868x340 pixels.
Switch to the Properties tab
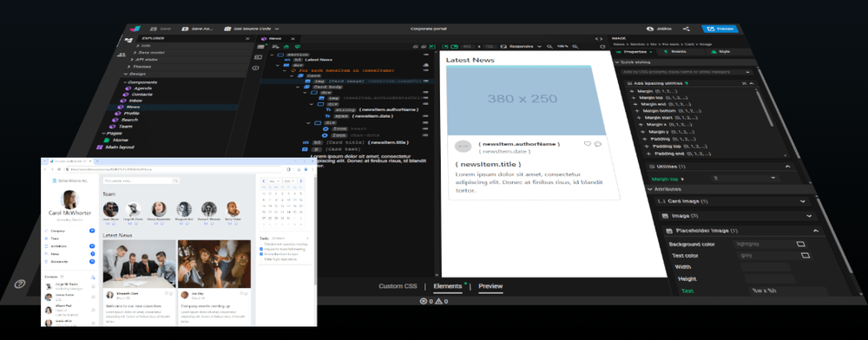click(634, 51)
